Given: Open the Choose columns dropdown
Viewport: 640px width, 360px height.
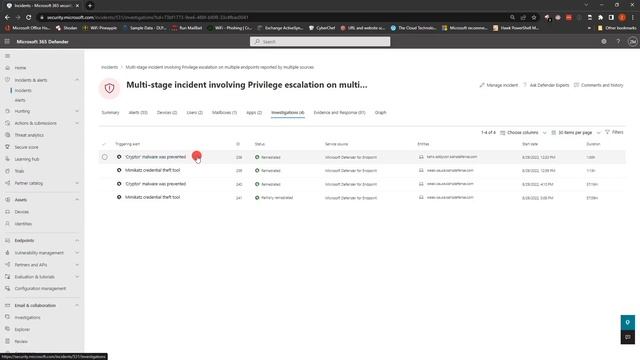Looking at the screenshot, I should (523, 133).
